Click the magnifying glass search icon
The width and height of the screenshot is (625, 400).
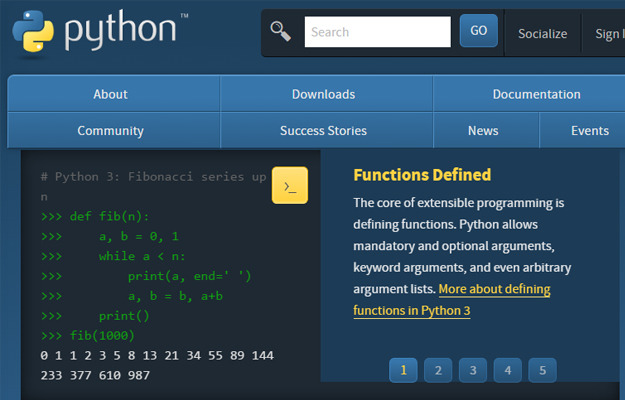[281, 31]
